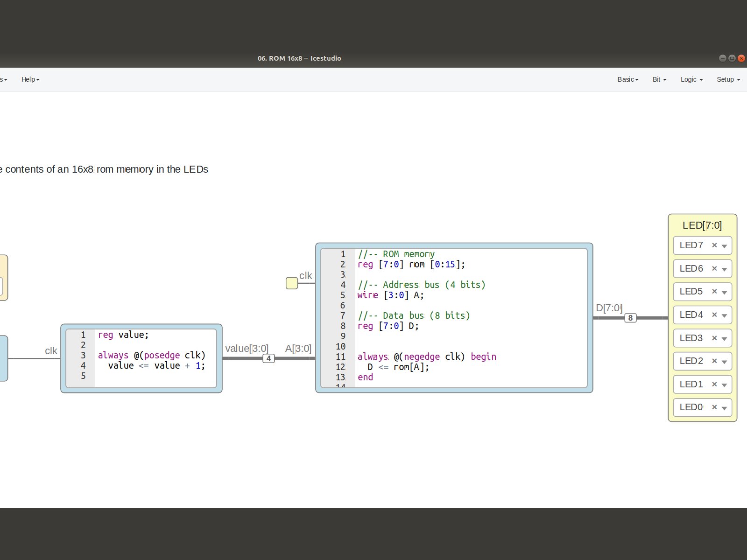
Task: Clear the LED1 pin selection
Action: tap(714, 384)
